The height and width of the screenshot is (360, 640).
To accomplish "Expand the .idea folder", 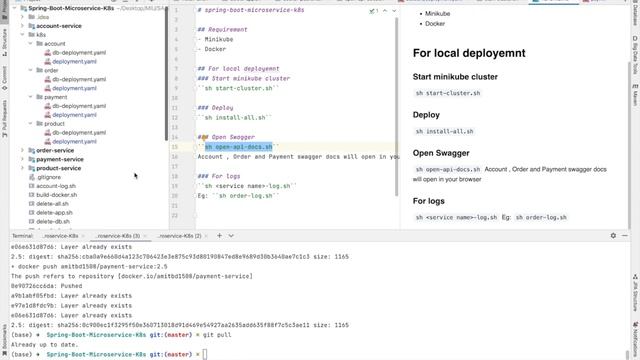I will [x=22, y=17].
